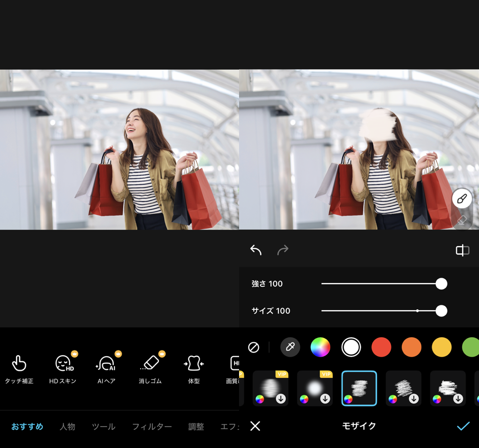This screenshot has height=448, width=479.
Task: Select the タッチ補正 touch retouch tool
Action: [19, 369]
